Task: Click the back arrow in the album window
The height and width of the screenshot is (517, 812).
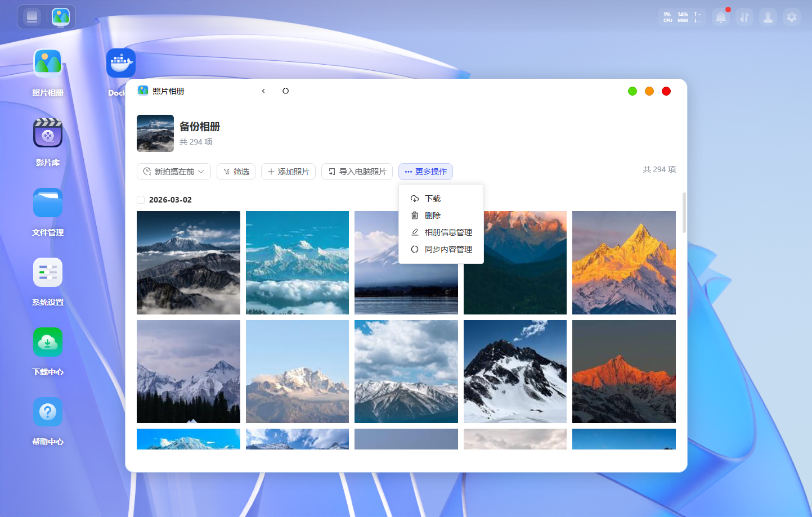Action: coord(263,91)
